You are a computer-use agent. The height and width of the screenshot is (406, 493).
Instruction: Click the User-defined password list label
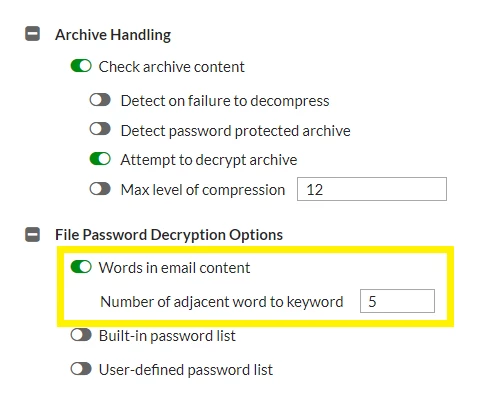tap(186, 370)
